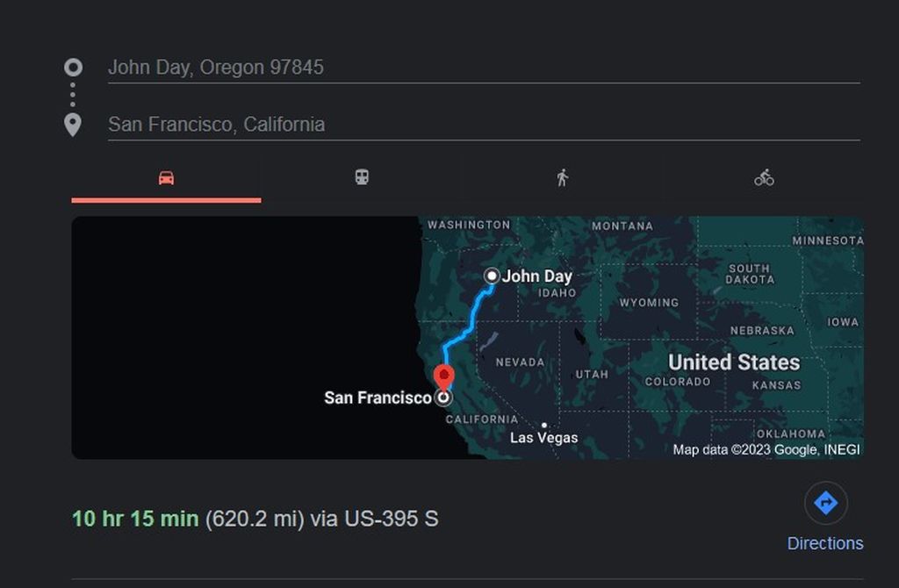899x588 pixels.
Task: Select the driving mode car icon
Action: [166, 178]
